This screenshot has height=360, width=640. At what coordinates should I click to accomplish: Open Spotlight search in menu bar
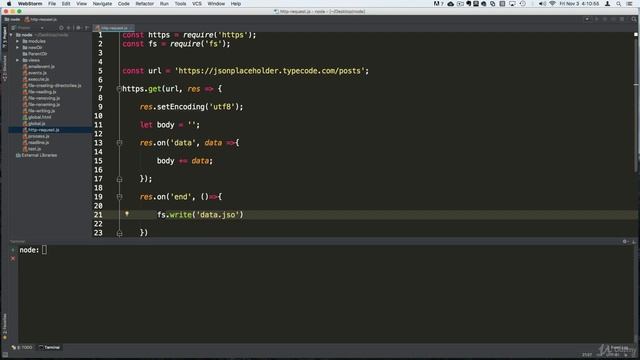[618, 4]
